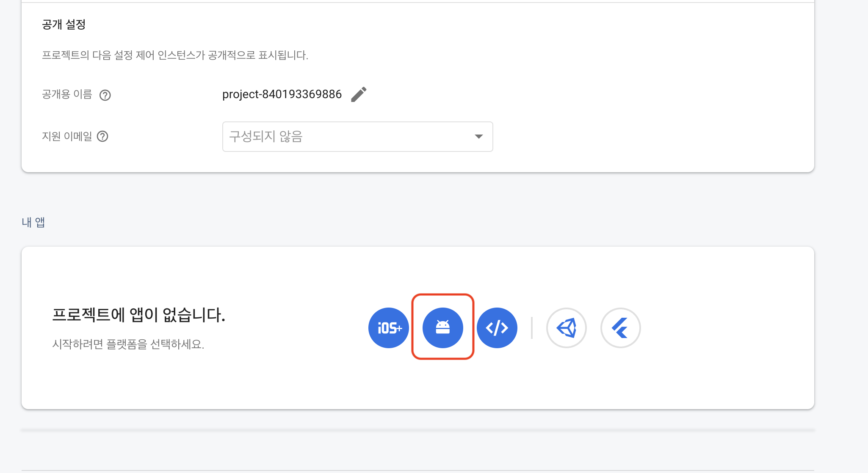Click the 지원 이메일 label

click(67, 137)
